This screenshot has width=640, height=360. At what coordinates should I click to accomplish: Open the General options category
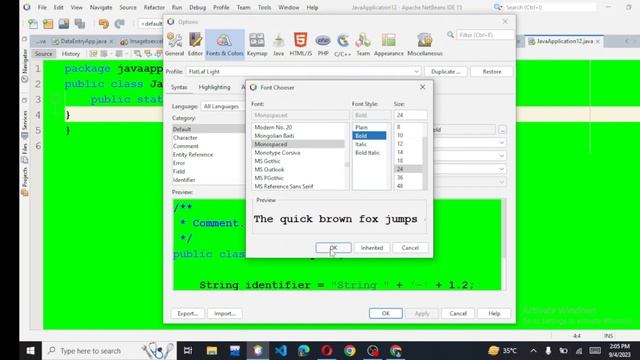[x=175, y=44]
